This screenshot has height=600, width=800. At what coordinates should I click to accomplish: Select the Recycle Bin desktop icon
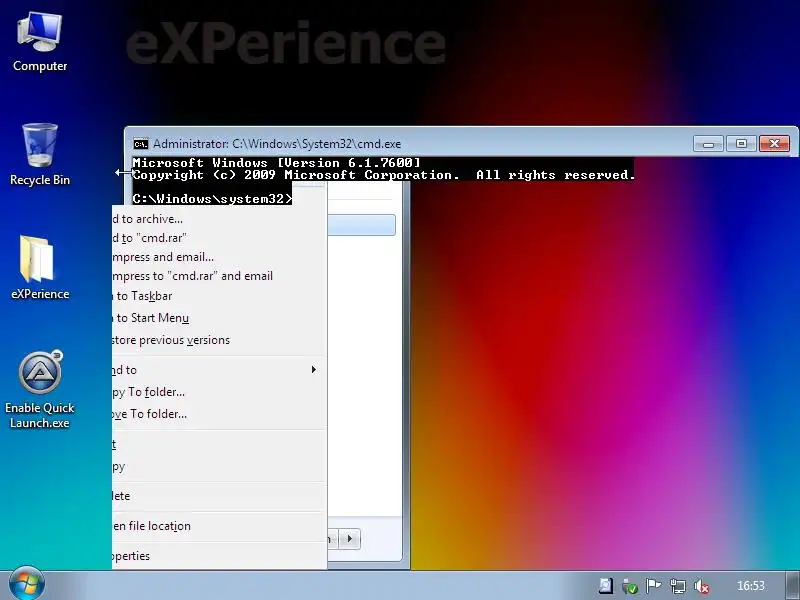click(40, 155)
